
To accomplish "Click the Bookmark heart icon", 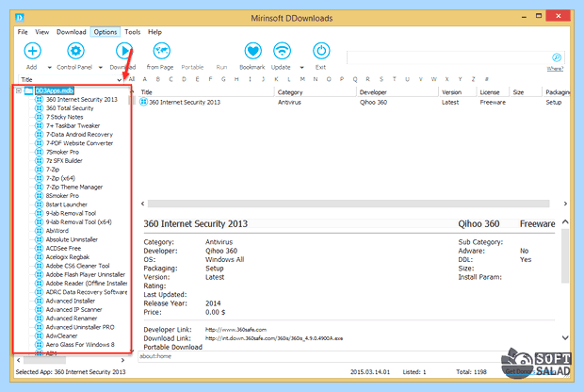I will point(252,51).
